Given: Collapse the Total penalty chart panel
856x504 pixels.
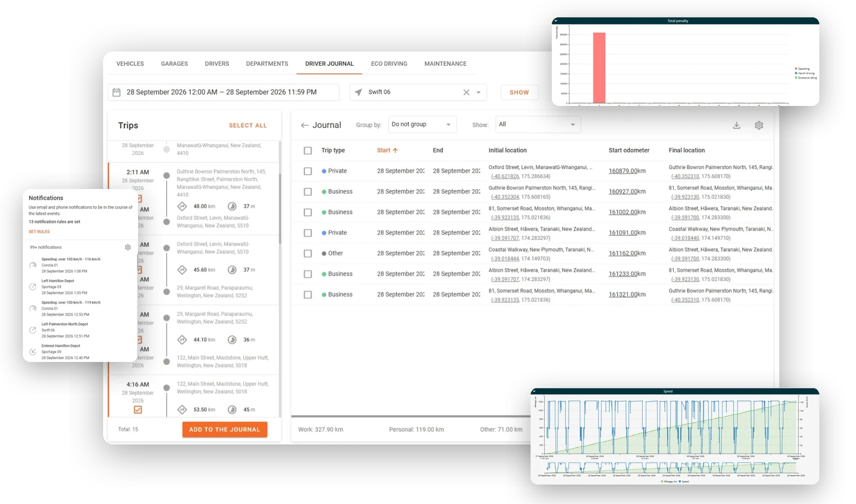Looking at the screenshot, I should point(556,21).
